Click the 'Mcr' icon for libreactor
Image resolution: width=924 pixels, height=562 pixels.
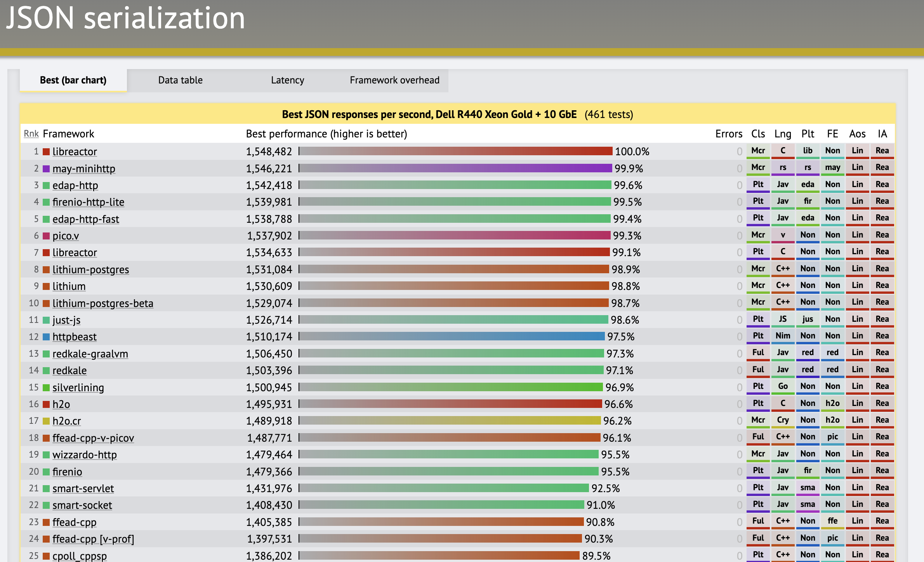click(x=754, y=150)
